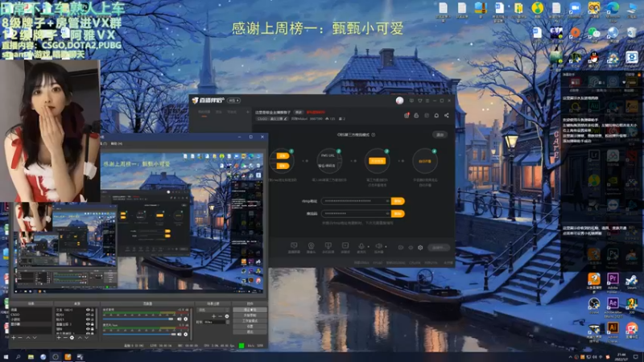Exit OBS third-party streaming mode

click(x=440, y=134)
